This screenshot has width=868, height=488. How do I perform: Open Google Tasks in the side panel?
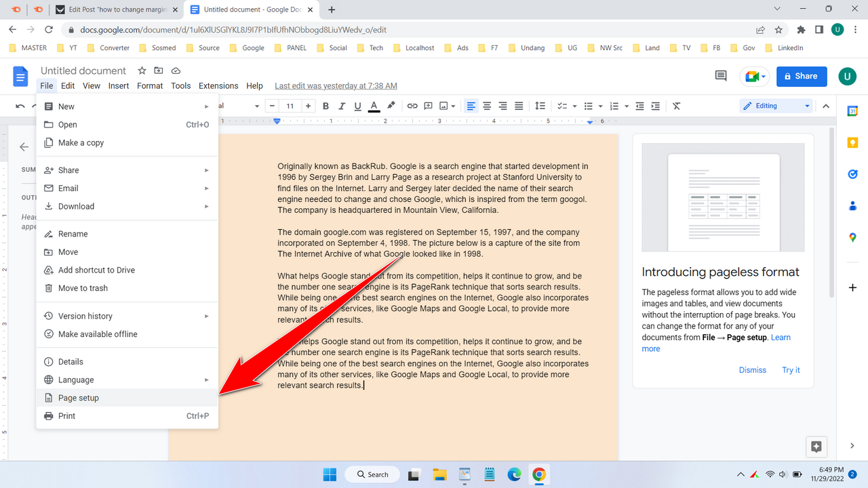(x=852, y=174)
